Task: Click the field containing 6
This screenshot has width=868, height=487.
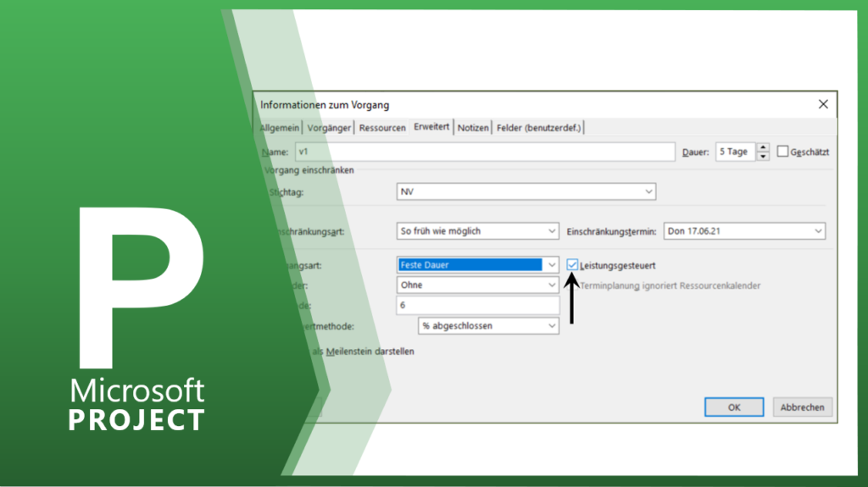Action: point(477,305)
